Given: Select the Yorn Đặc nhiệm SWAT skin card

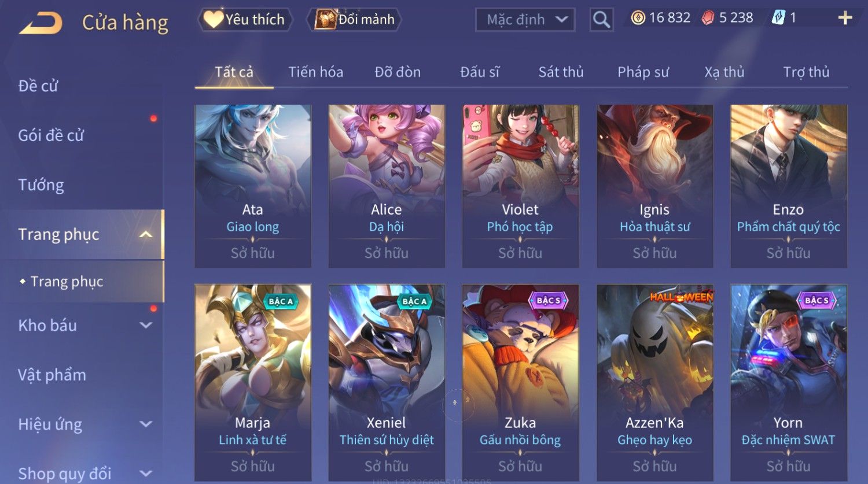Looking at the screenshot, I should point(788,382).
